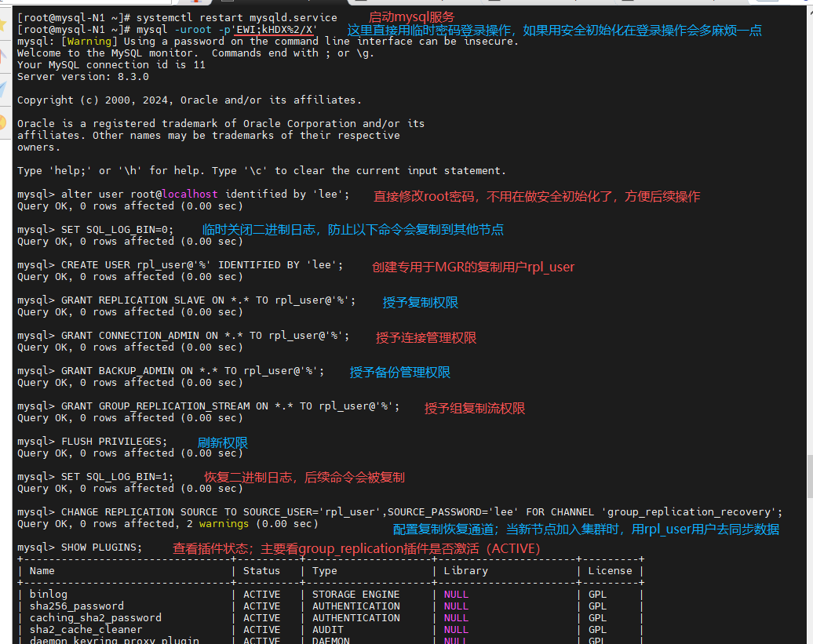Click the 'group_replication_recovery' channel name
The height and width of the screenshot is (644, 813).
(x=688, y=512)
